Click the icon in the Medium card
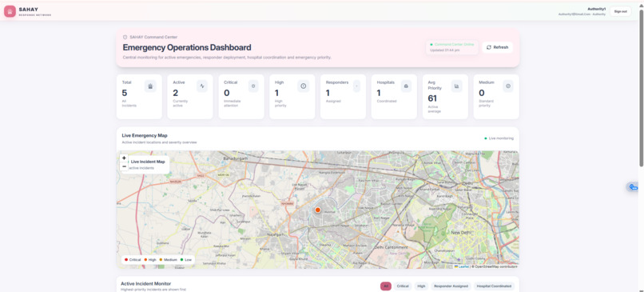The height and width of the screenshot is (292, 644). (508, 86)
